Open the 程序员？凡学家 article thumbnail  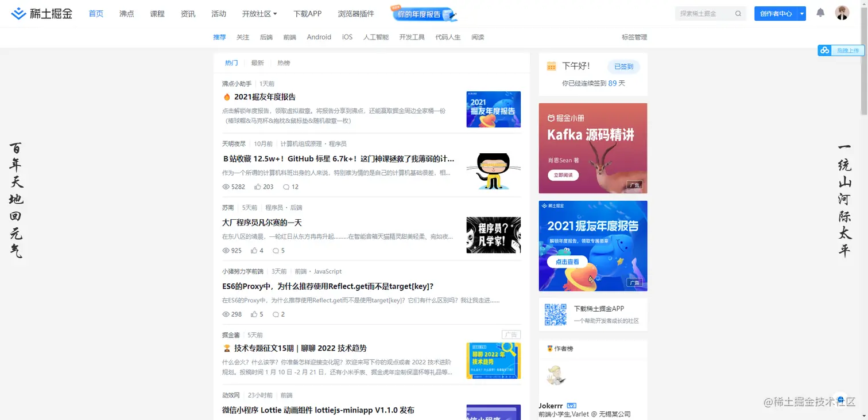[x=494, y=235]
